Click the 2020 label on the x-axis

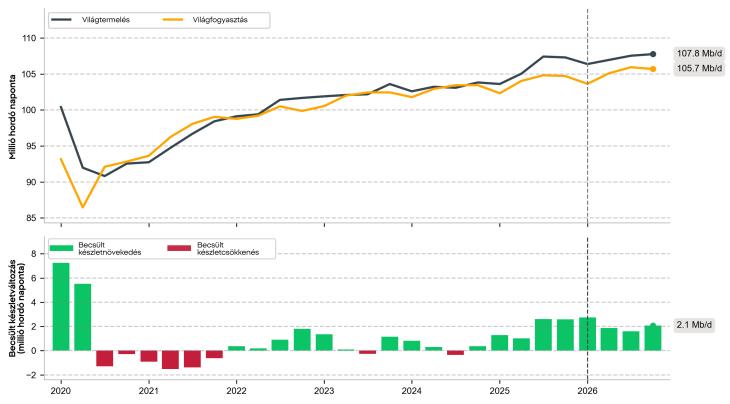point(60,393)
